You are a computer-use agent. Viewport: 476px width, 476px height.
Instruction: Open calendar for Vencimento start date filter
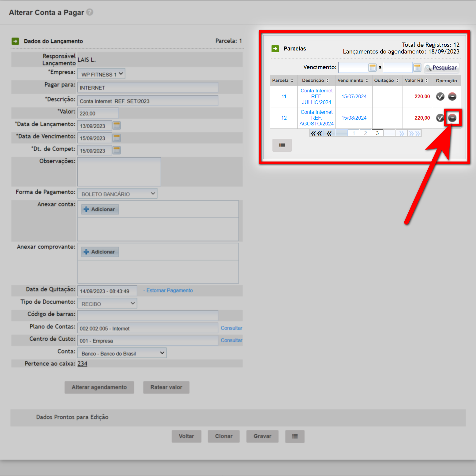(372, 68)
